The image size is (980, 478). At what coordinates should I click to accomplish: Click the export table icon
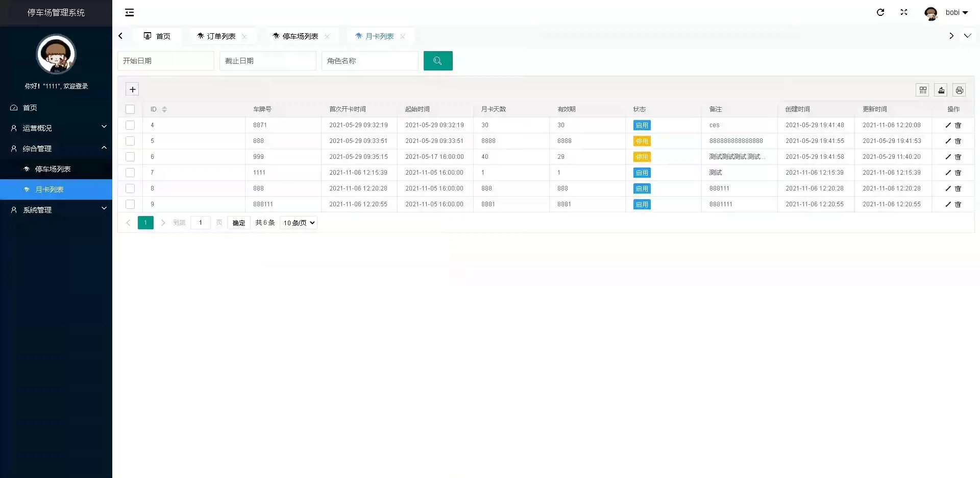pyautogui.click(x=941, y=90)
